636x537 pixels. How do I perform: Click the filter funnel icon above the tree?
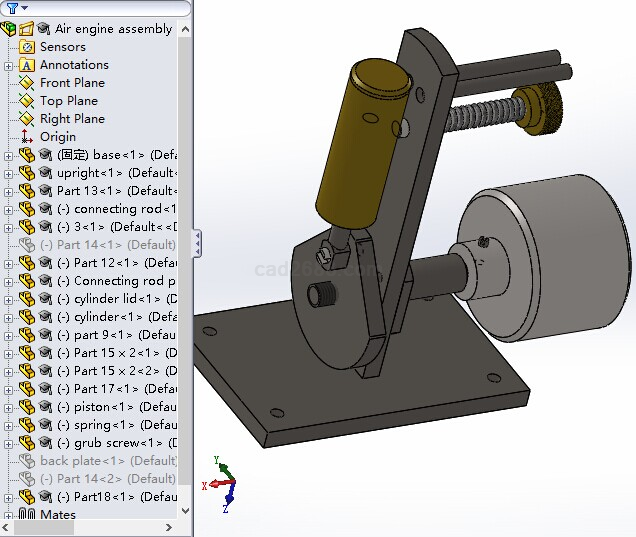[x=10, y=8]
